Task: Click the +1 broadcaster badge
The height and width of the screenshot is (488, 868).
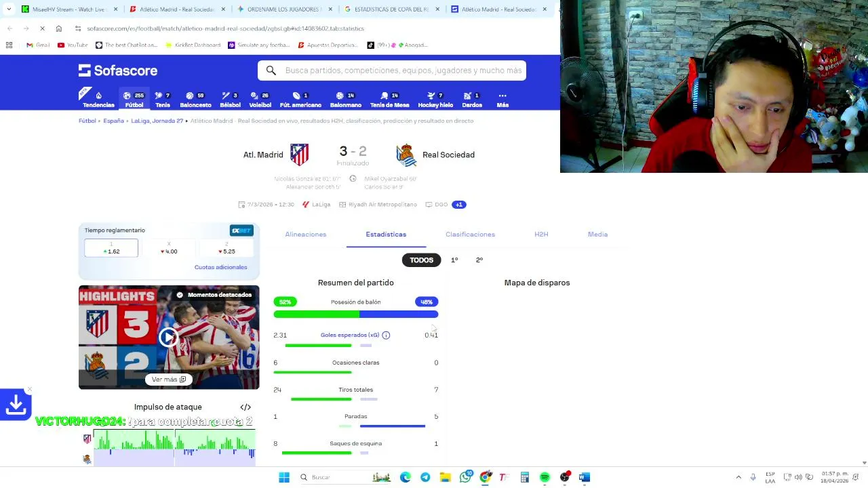Action: pyautogui.click(x=459, y=205)
